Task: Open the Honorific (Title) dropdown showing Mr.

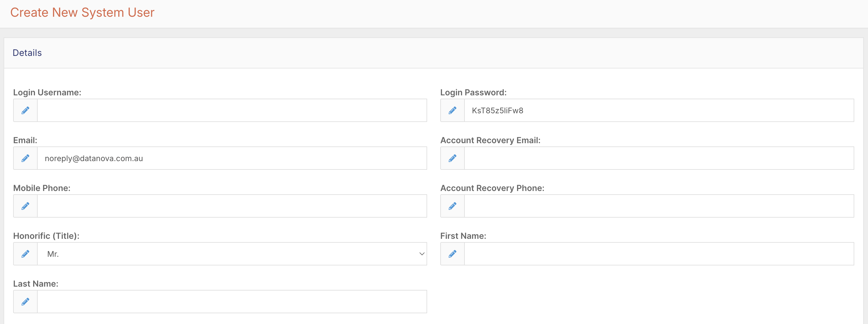Action: click(x=232, y=254)
